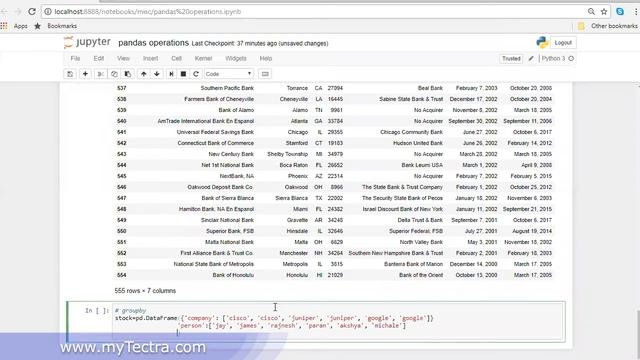Image resolution: width=640 pixels, height=360 pixels.
Task: Open the Insert menu
Action: pos(150,58)
